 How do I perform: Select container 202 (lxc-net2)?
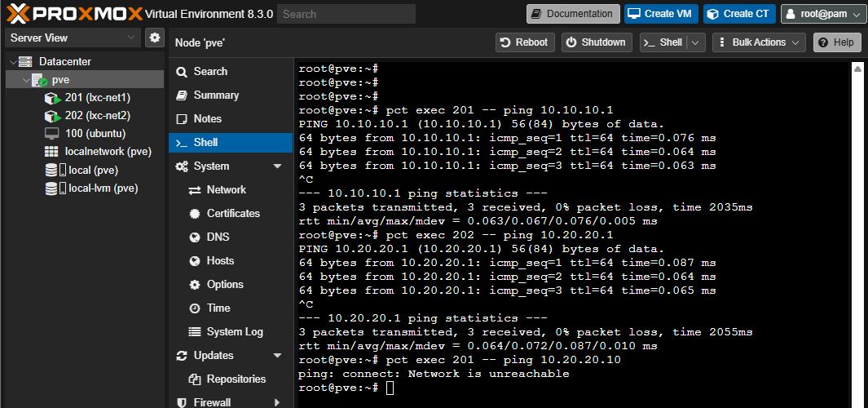click(x=98, y=116)
